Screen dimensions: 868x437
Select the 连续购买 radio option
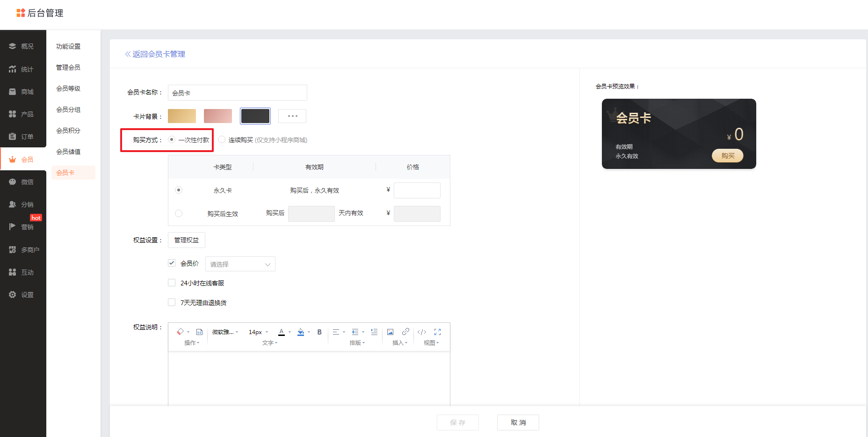coord(222,139)
